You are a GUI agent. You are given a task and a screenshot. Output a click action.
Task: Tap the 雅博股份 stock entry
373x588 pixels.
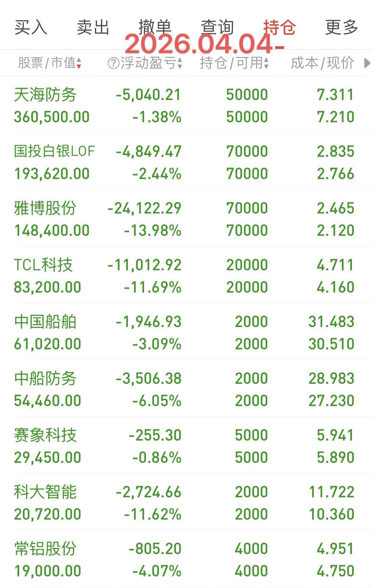point(186,218)
